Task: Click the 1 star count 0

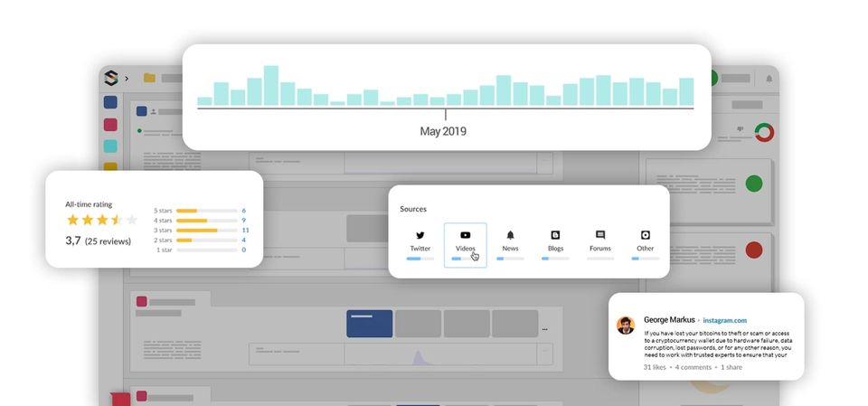Action: pyautogui.click(x=243, y=250)
